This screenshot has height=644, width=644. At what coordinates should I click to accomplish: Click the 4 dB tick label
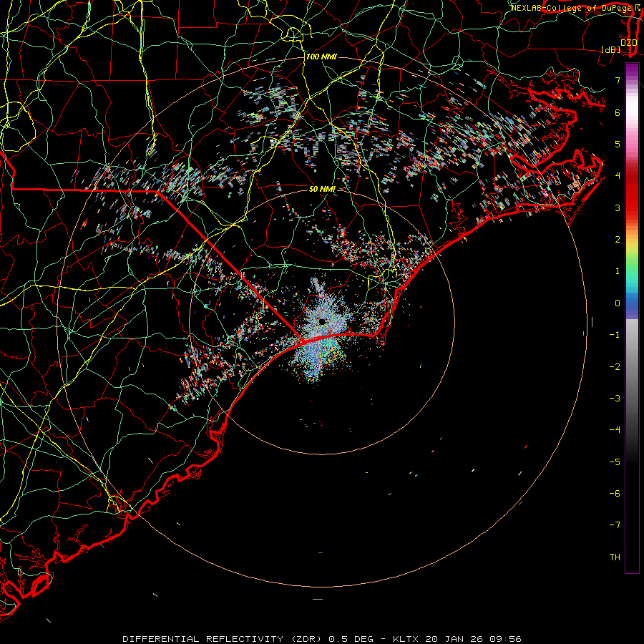coord(618,176)
